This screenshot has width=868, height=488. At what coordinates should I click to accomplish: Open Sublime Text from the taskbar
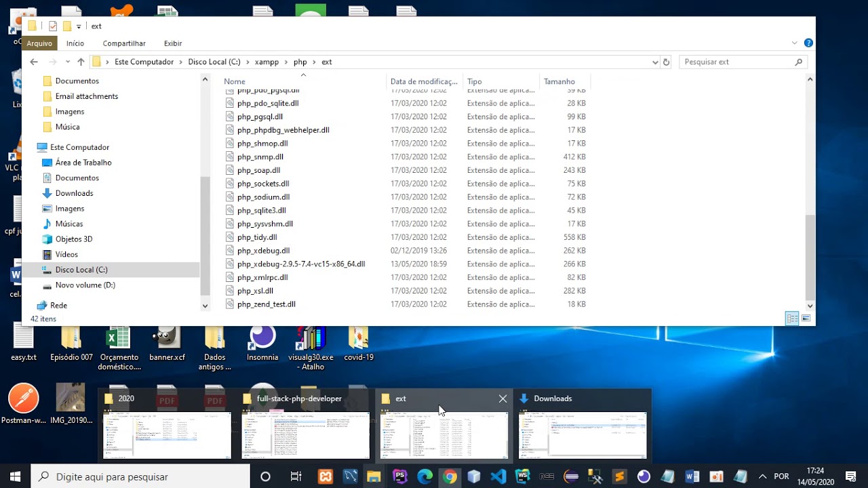pos(620,476)
